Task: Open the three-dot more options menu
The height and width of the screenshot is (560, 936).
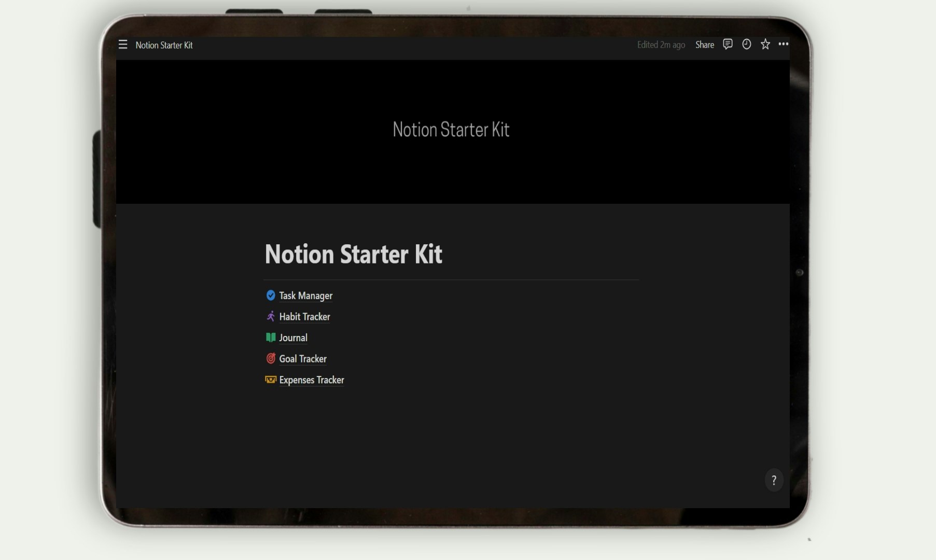Action: pos(784,44)
